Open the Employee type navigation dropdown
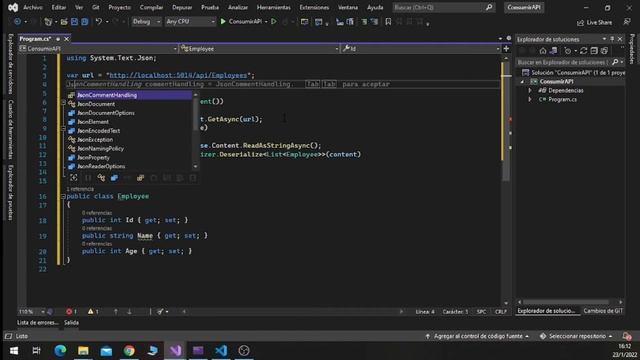The image size is (640, 360). 260,49
